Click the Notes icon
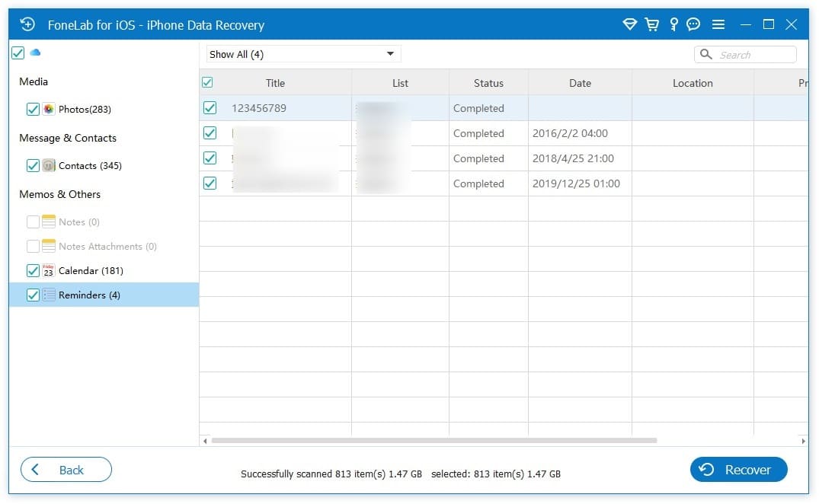The height and width of the screenshot is (504, 819). pyautogui.click(x=49, y=222)
